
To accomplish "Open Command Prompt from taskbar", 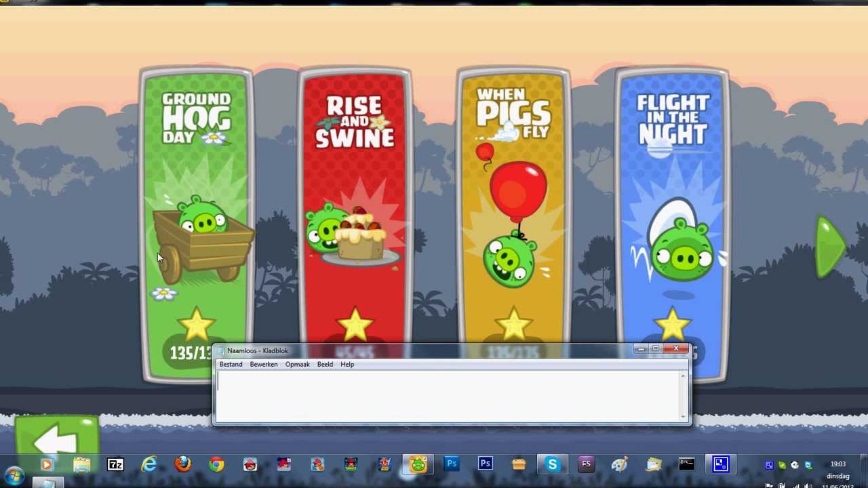I will coord(687,465).
